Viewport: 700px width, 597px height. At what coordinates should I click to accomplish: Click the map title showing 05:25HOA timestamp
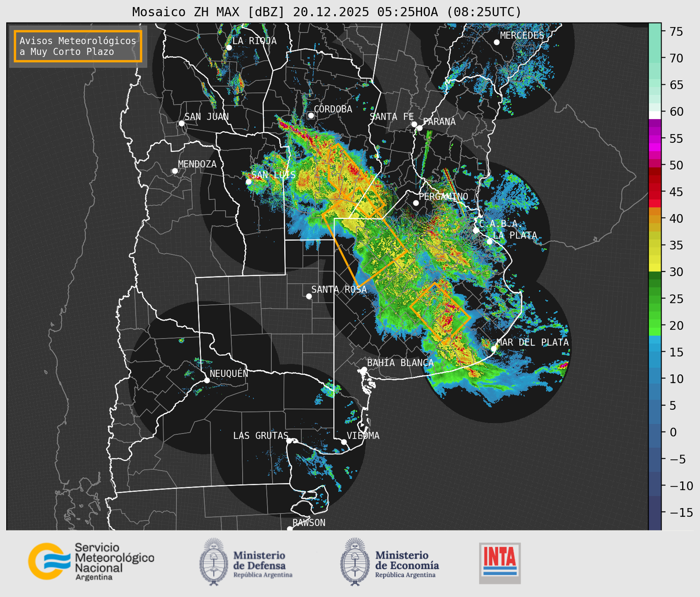pyautogui.click(x=327, y=12)
